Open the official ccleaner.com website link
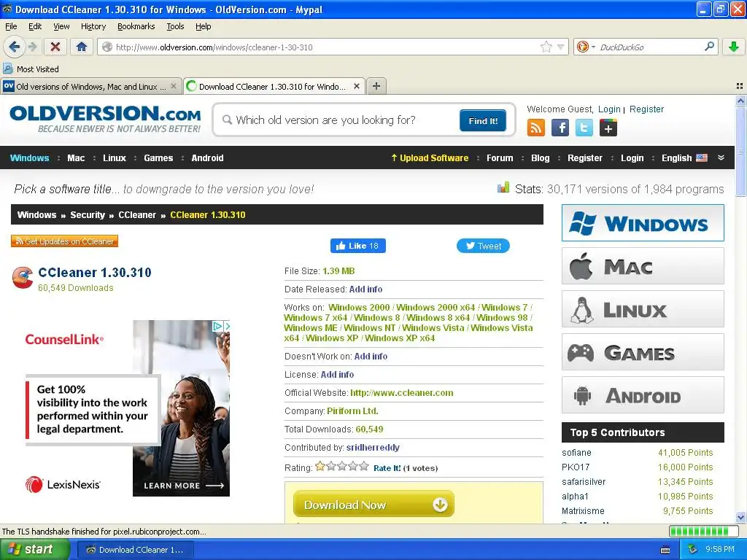This screenshot has height=560, width=747. click(x=402, y=393)
